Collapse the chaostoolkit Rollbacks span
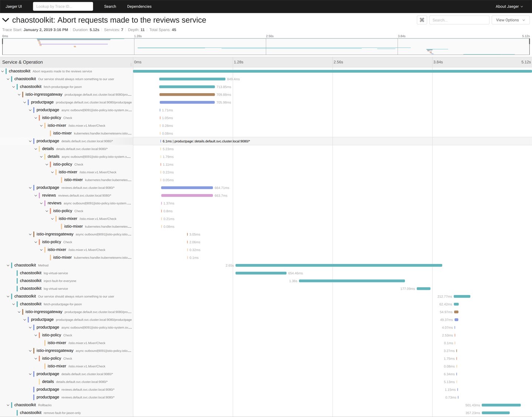This screenshot has width=532, height=417. (8, 405)
